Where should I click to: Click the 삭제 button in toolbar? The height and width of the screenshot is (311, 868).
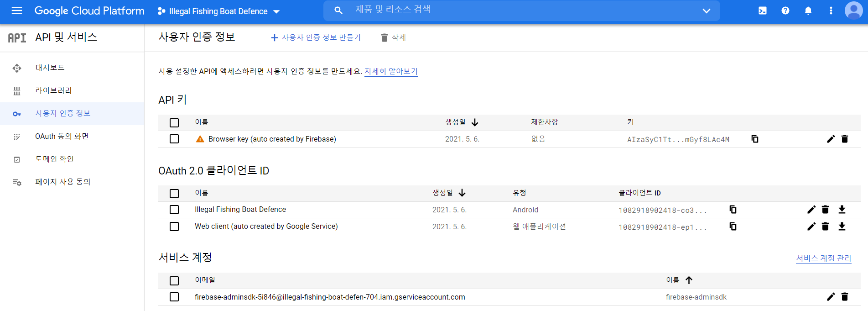pyautogui.click(x=393, y=37)
